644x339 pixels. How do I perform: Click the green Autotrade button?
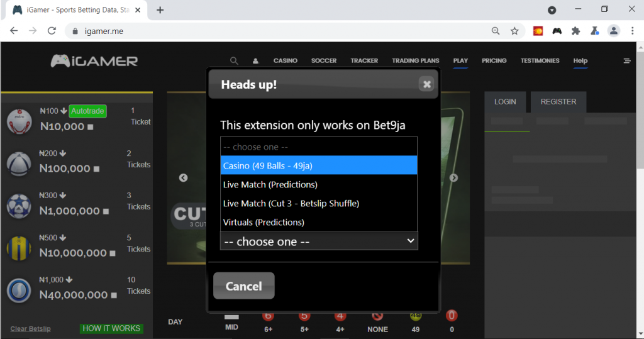tap(87, 111)
